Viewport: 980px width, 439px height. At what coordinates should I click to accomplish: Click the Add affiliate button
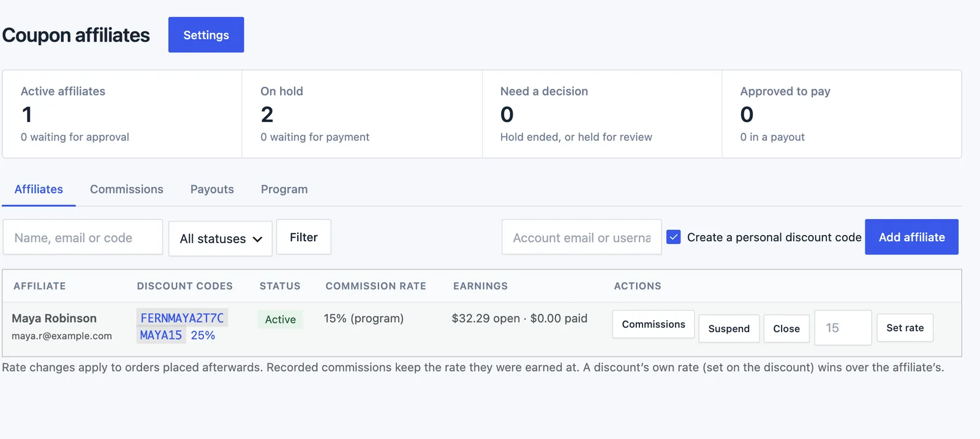click(x=911, y=237)
